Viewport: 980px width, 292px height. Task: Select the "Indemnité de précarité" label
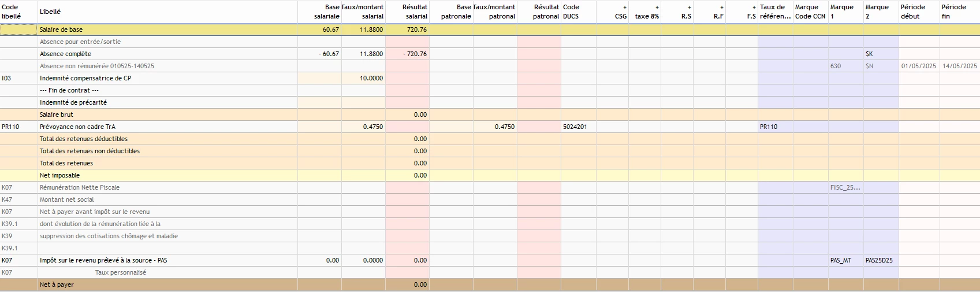(73, 102)
